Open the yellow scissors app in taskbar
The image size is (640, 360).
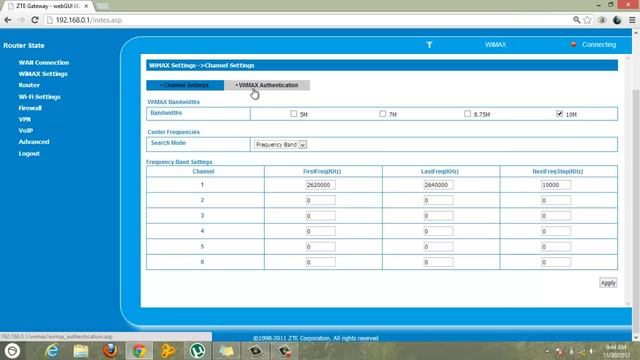click(168, 351)
